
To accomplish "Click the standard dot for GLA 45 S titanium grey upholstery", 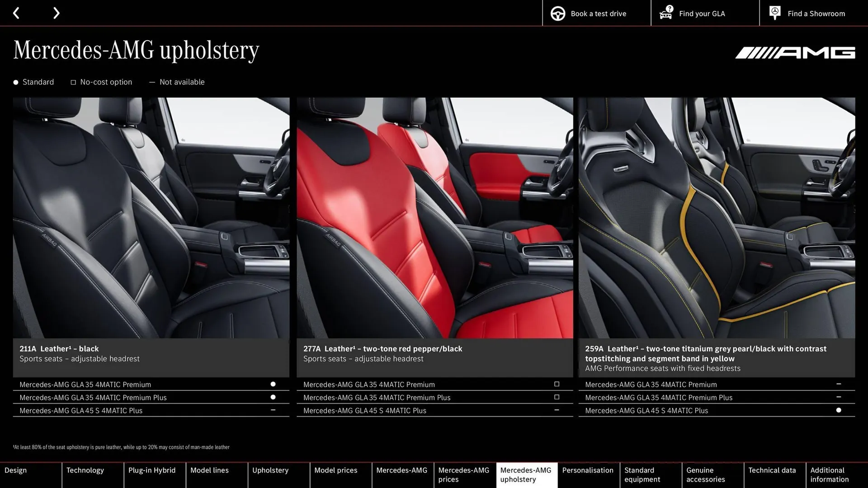I will click(839, 410).
